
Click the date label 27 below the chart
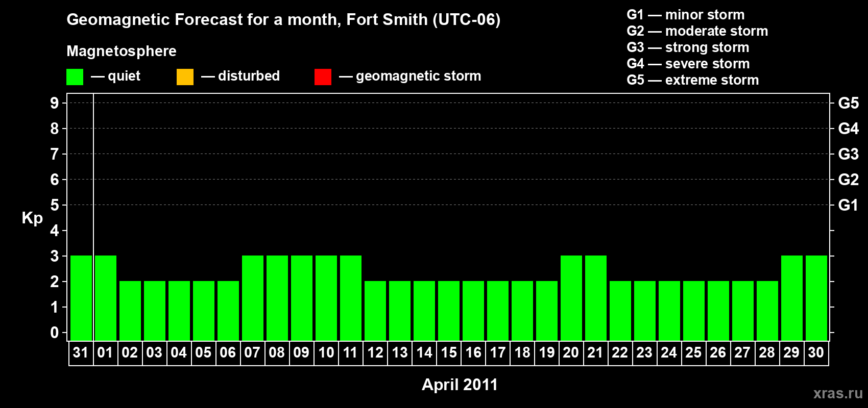click(742, 353)
